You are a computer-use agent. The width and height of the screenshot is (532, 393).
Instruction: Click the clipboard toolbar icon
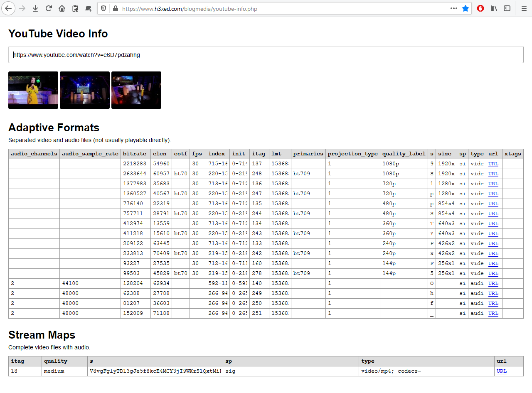(x=75, y=8)
